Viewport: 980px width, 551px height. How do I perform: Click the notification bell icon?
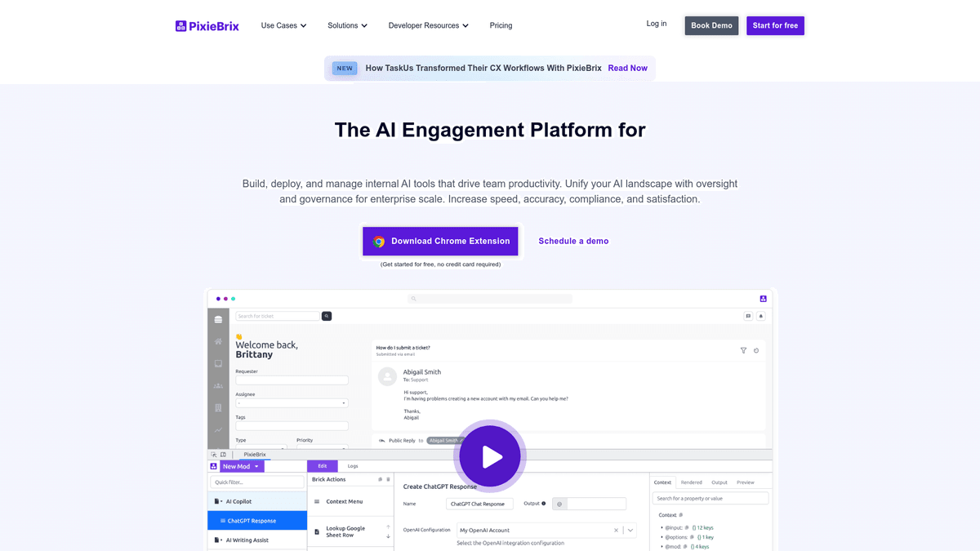[x=761, y=316]
